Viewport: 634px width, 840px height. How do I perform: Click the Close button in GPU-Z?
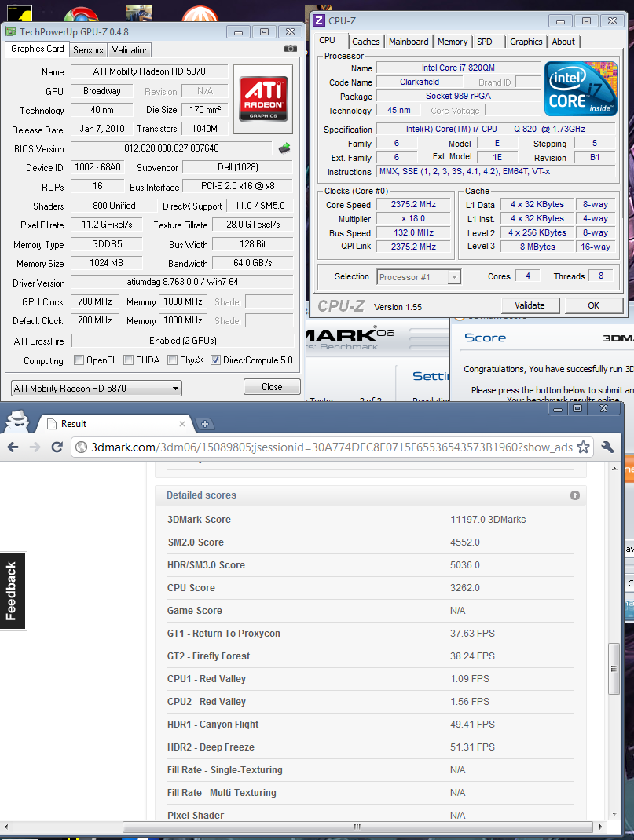[x=272, y=387]
